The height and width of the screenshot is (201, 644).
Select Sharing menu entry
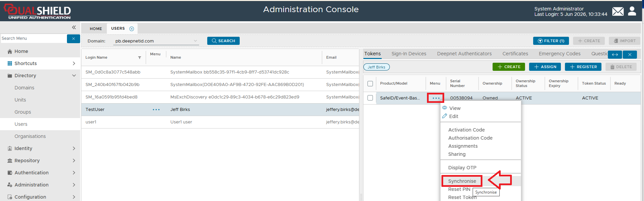click(457, 154)
